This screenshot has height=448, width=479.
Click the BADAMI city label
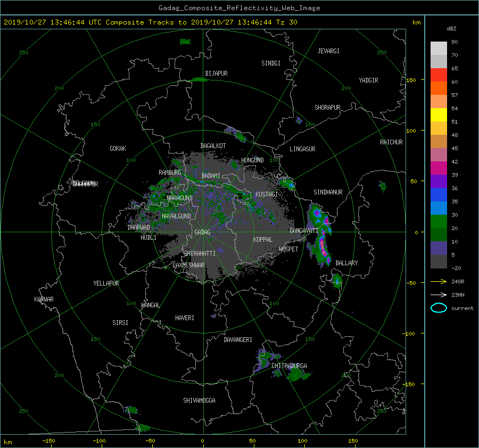pos(211,176)
